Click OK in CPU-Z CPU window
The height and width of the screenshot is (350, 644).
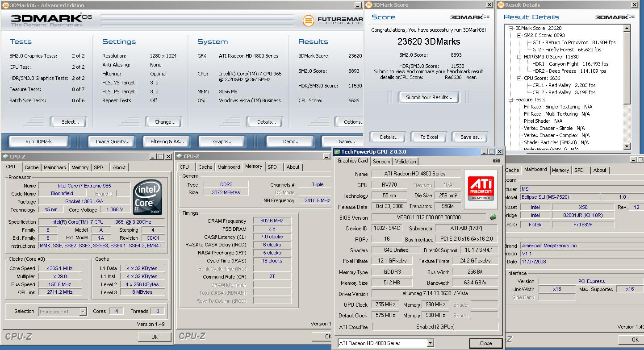tap(155, 337)
